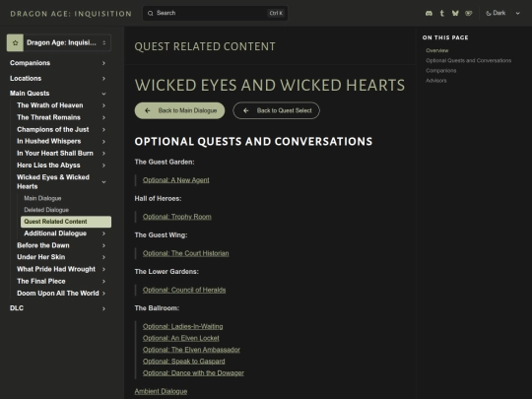532x399 pixels.
Task: Open the Ko-fi cup icon
Action: [469, 13]
